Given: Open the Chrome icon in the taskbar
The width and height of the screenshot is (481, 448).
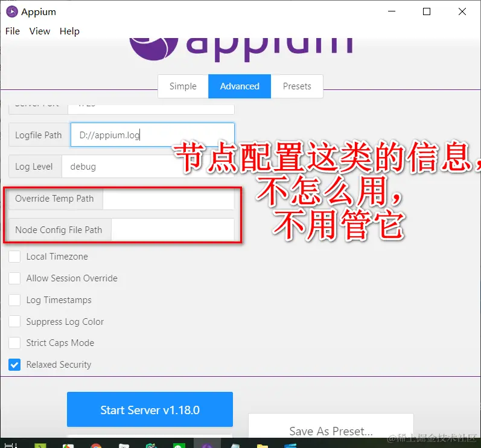Looking at the screenshot, I should [96, 446].
